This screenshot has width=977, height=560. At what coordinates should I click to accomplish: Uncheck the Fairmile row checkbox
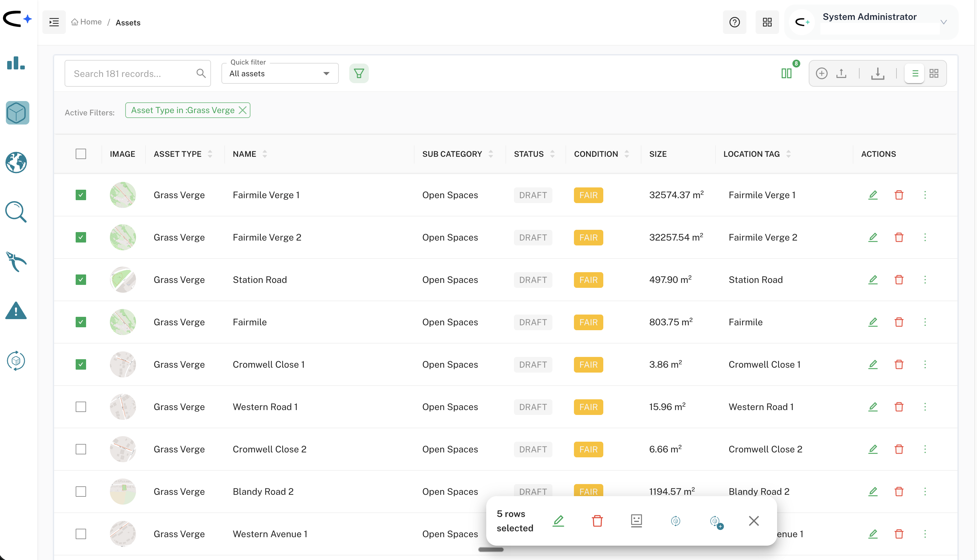click(81, 322)
